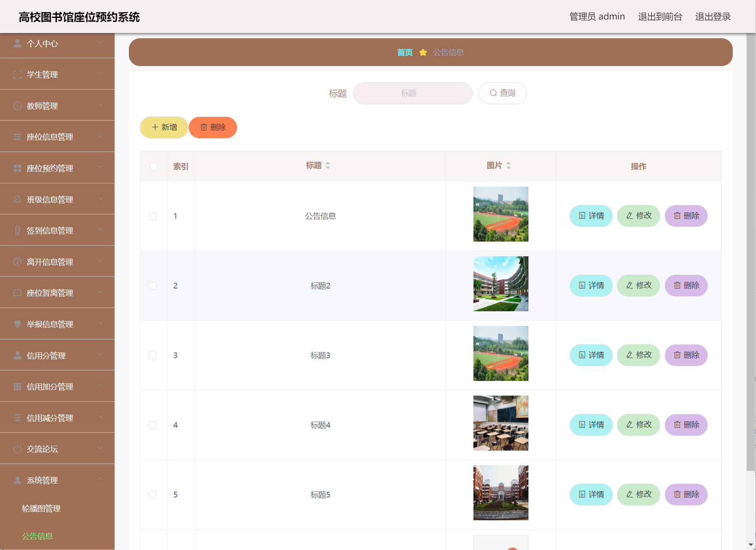Check the box for row 公告信息
This screenshot has height=550, width=756.
pos(153,216)
